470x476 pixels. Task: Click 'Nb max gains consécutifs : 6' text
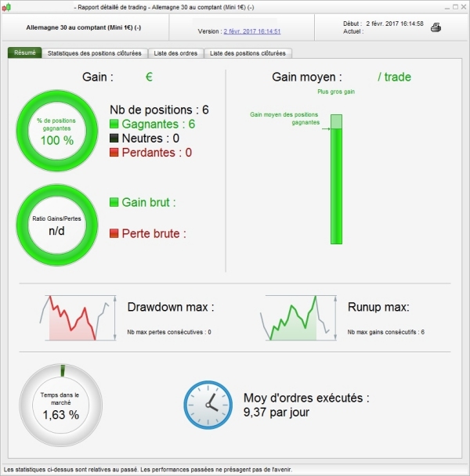click(x=386, y=332)
